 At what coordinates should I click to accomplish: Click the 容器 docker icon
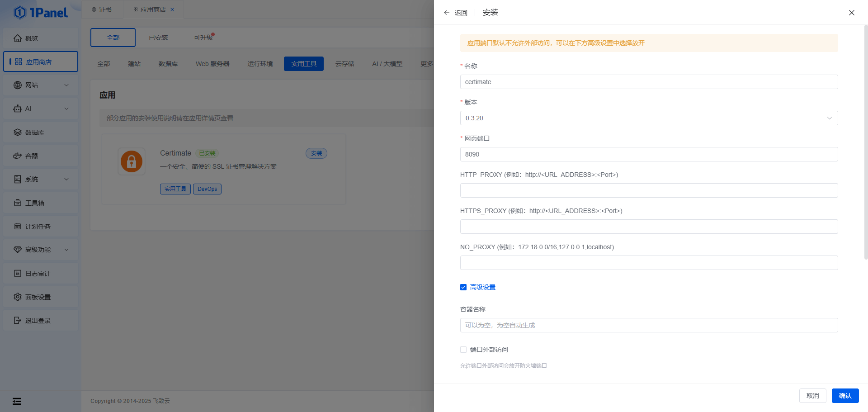[18, 156]
